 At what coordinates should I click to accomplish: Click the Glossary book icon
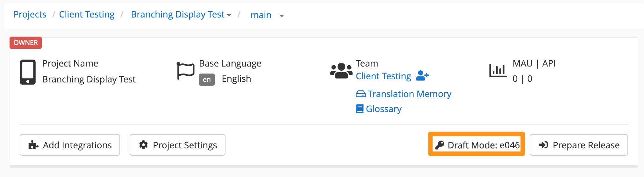[360, 109]
